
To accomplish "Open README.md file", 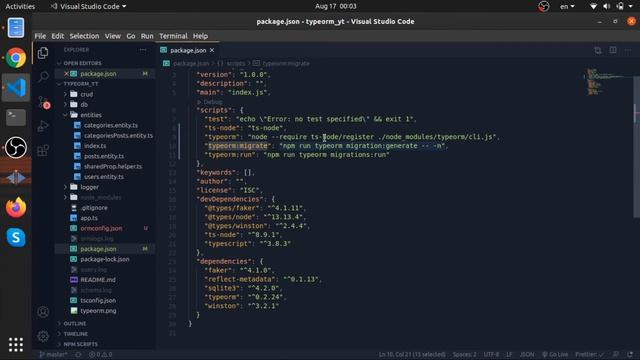I will click(98, 280).
